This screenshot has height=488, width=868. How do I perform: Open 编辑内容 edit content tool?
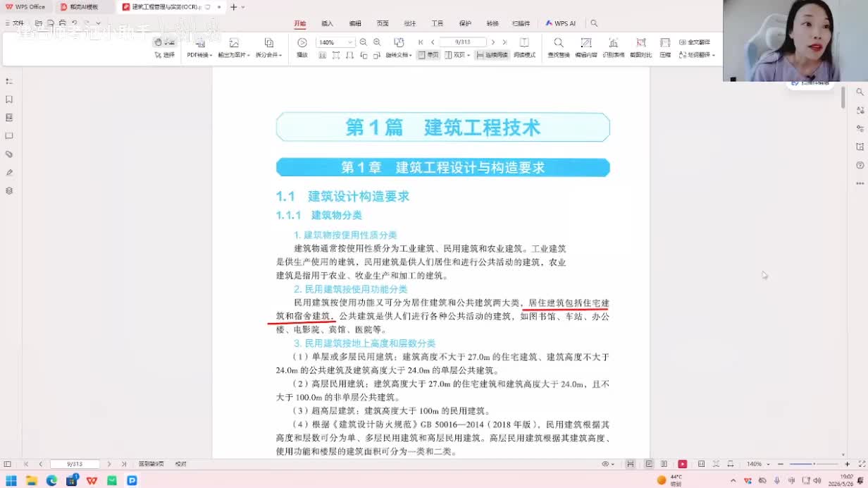coord(586,48)
